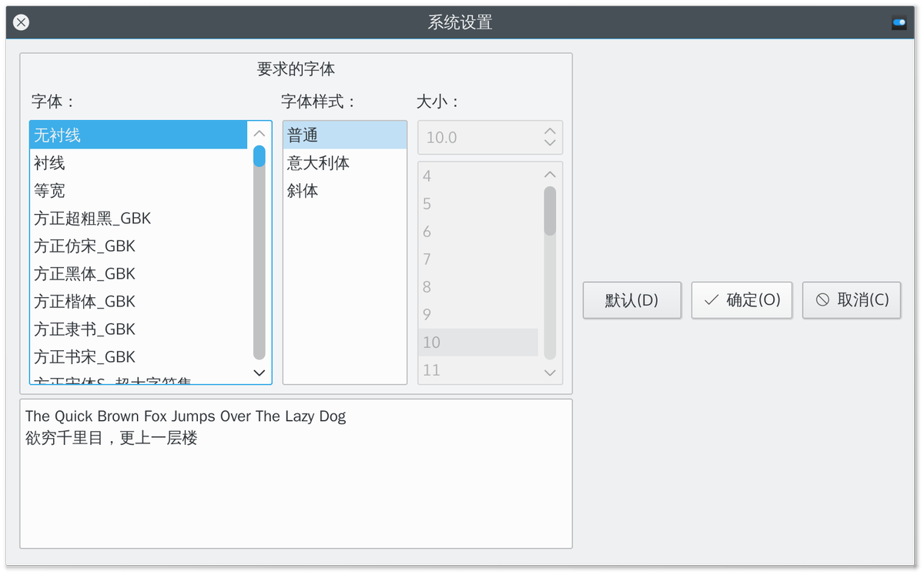Choose 方正超粗黑_GBK font
The image size is (924, 575).
[x=92, y=219]
